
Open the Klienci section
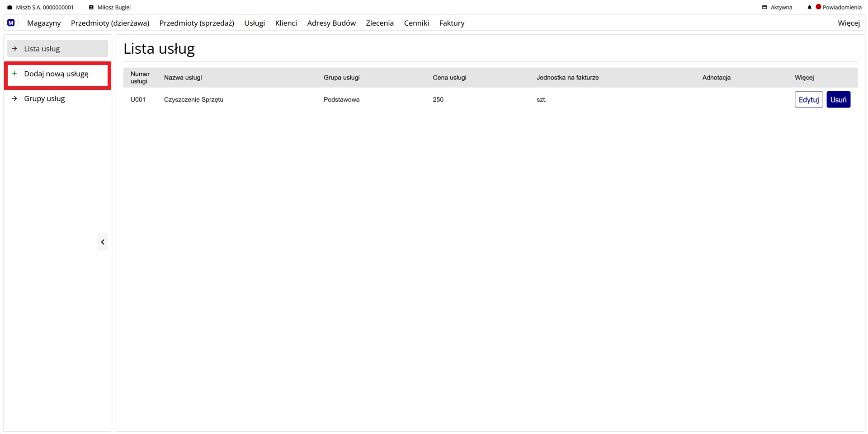(x=286, y=23)
